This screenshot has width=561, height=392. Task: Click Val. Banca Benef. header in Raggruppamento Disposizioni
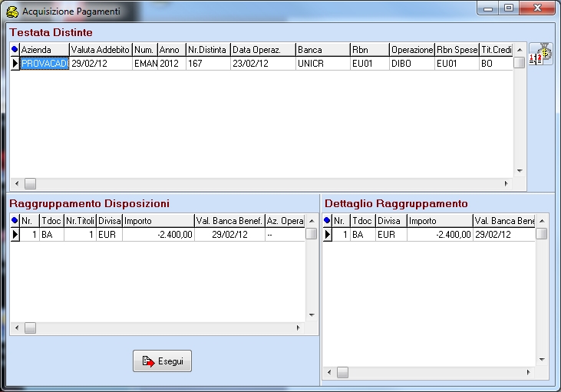click(229, 221)
